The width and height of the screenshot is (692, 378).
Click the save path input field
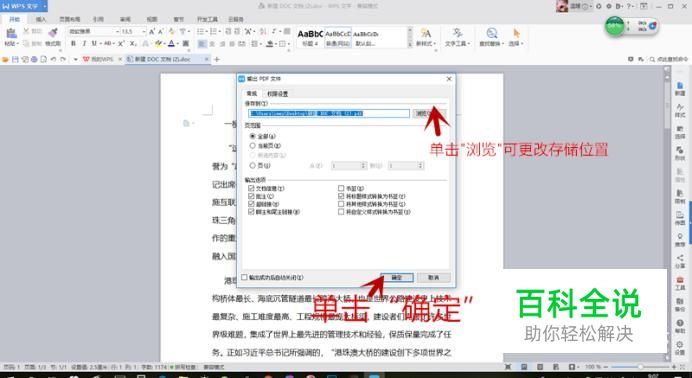coord(329,113)
